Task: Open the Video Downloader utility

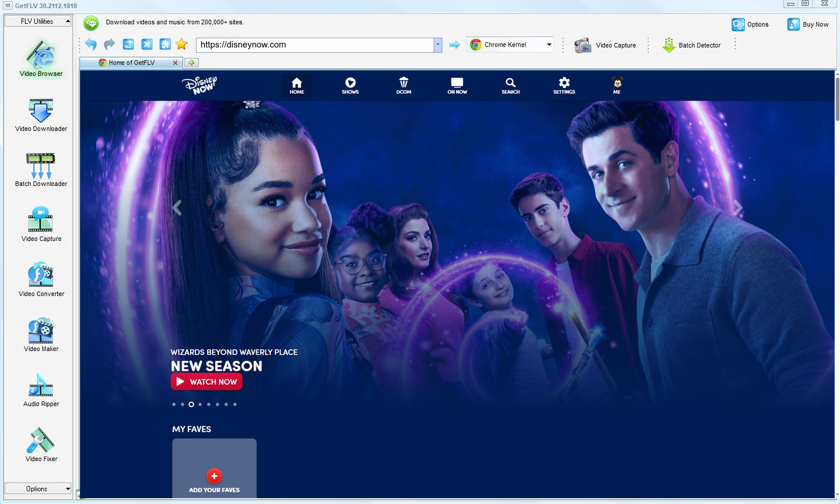Action: click(41, 115)
